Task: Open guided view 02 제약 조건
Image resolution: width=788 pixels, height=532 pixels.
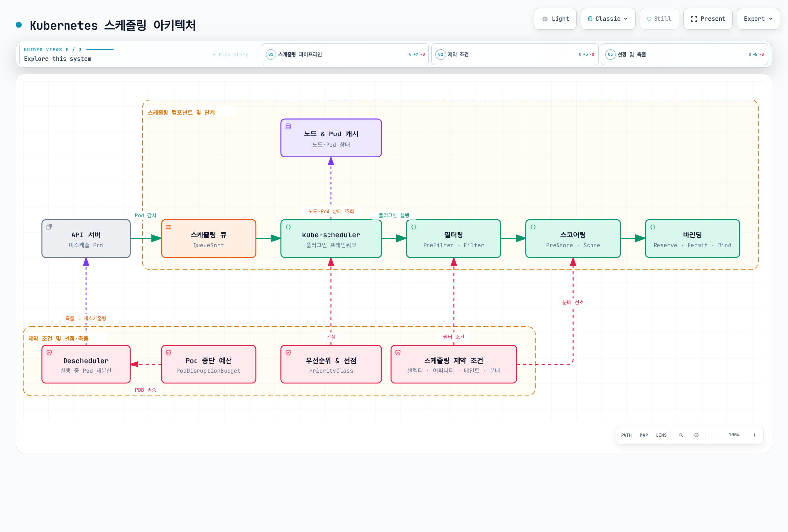Action: [515, 54]
